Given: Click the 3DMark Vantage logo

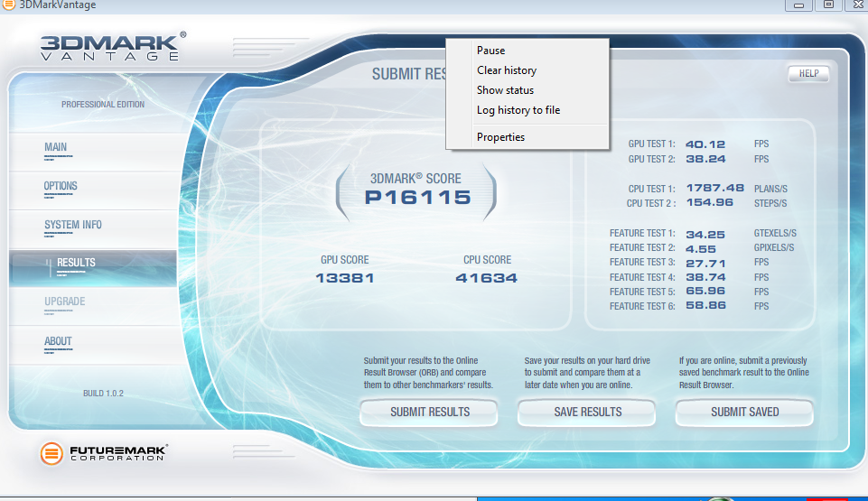Looking at the screenshot, I should click(113, 46).
